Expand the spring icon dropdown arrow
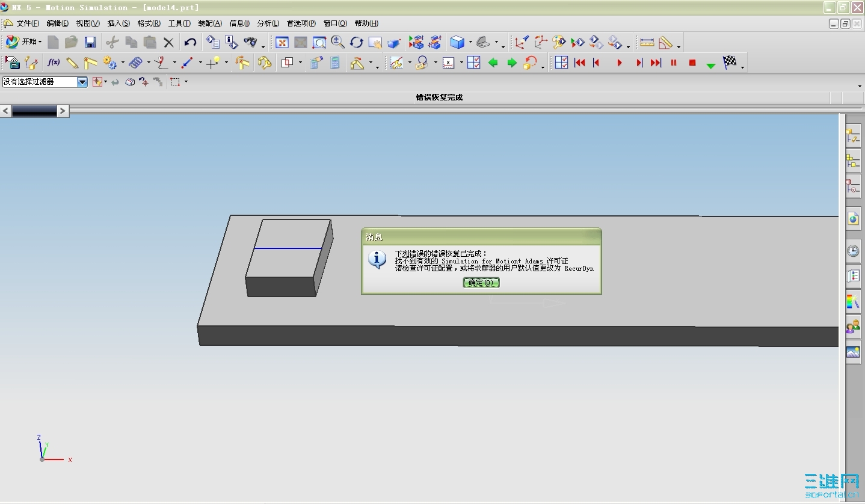This screenshot has height=504, width=865. (148, 63)
